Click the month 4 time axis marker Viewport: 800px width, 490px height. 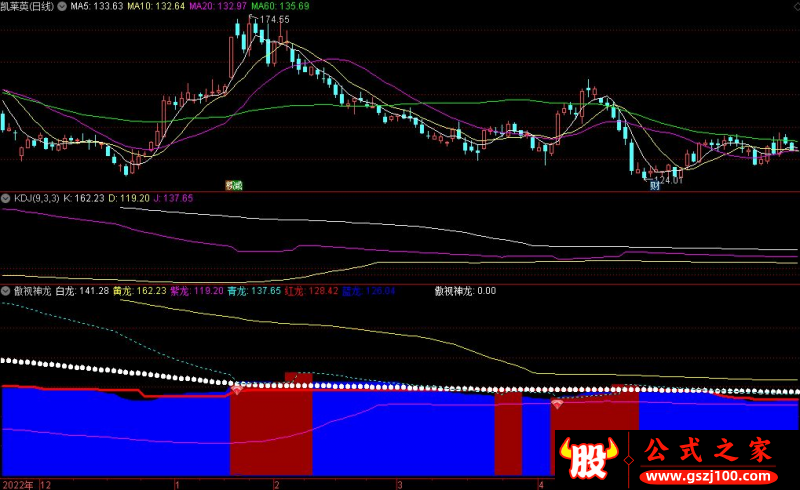pyautogui.click(x=541, y=484)
